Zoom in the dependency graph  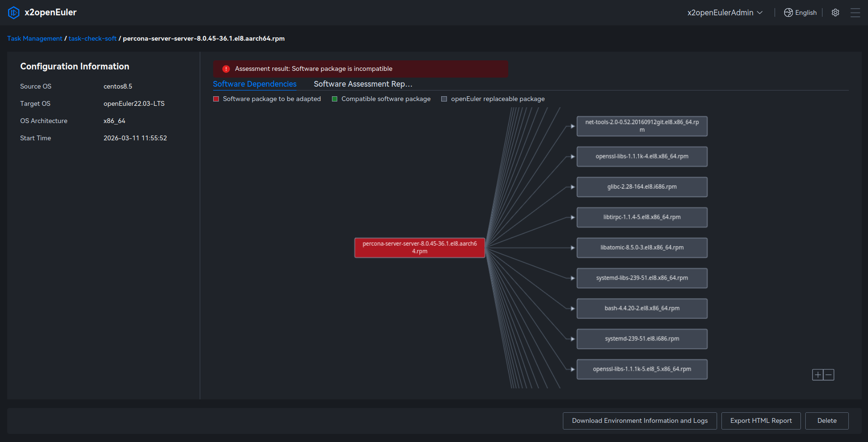pyautogui.click(x=818, y=375)
